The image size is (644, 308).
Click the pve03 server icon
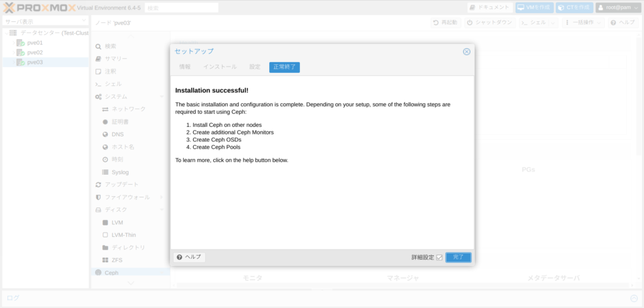(21, 62)
